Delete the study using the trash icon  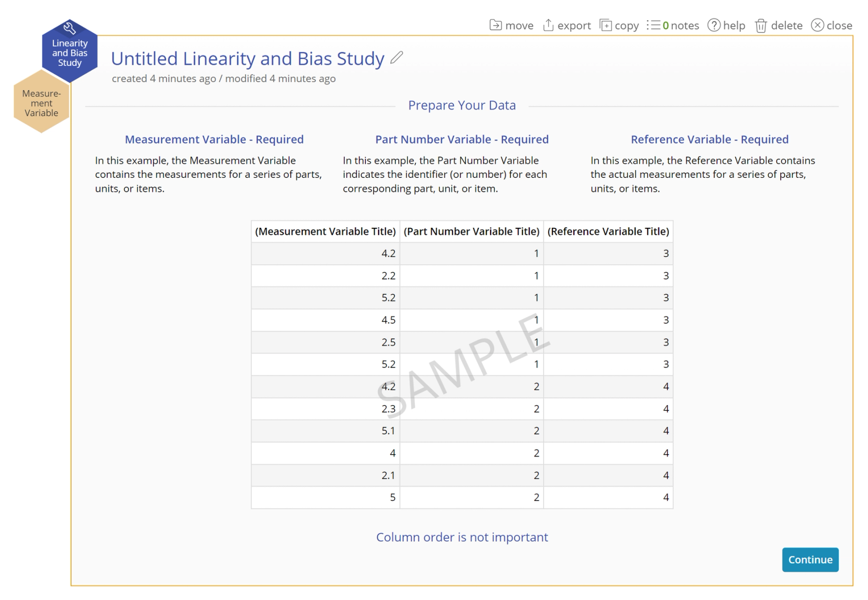click(x=761, y=25)
